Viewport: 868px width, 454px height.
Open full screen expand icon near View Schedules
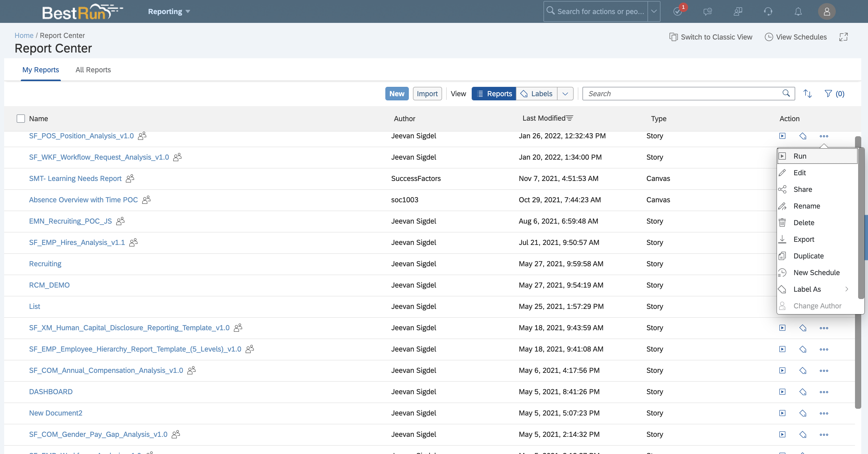click(x=843, y=37)
